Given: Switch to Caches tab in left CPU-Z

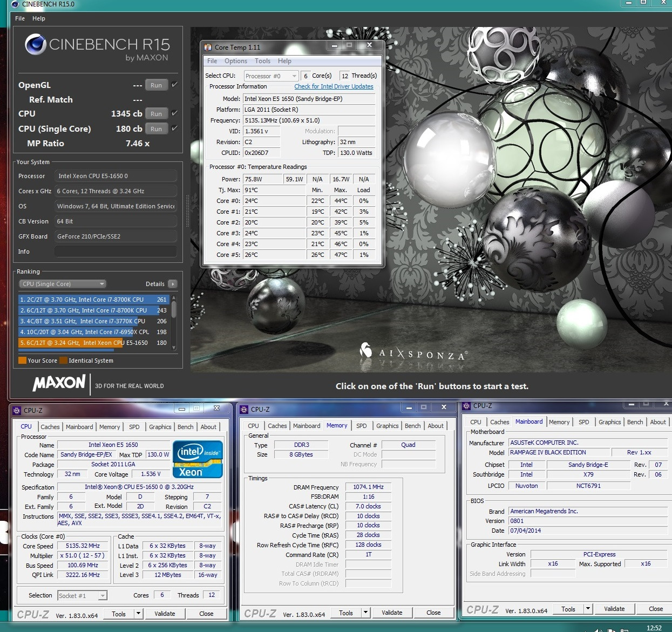Looking at the screenshot, I should 50,427.
